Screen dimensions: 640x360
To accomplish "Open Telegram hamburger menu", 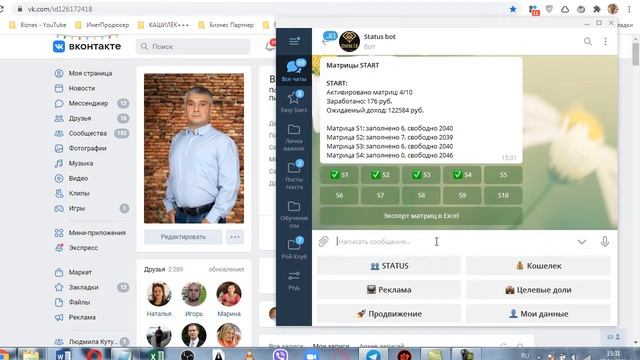I will [x=294, y=41].
